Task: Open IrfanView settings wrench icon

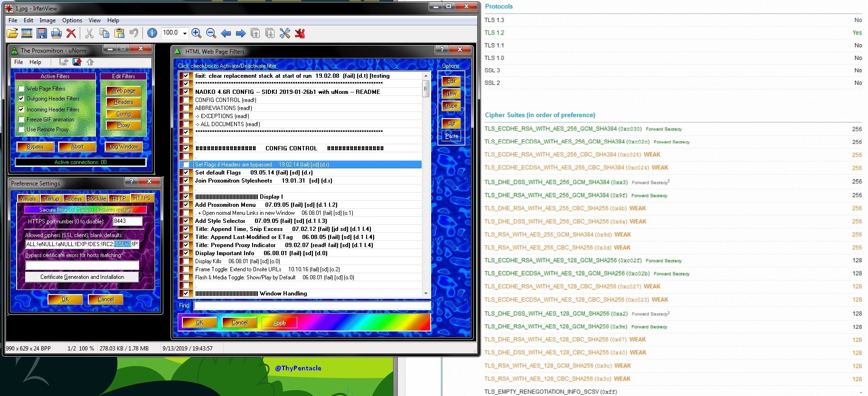Action: click(x=285, y=33)
